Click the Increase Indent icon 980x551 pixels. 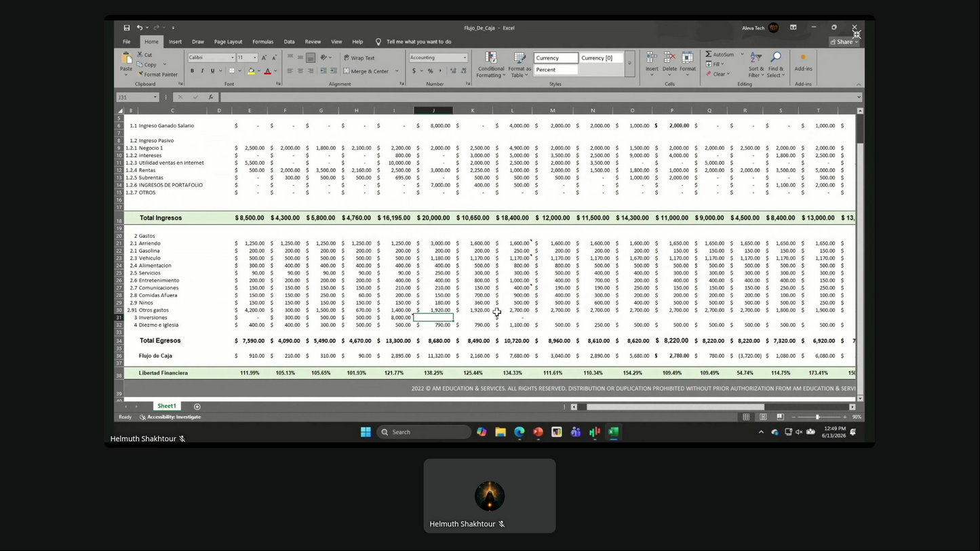coord(334,71)
